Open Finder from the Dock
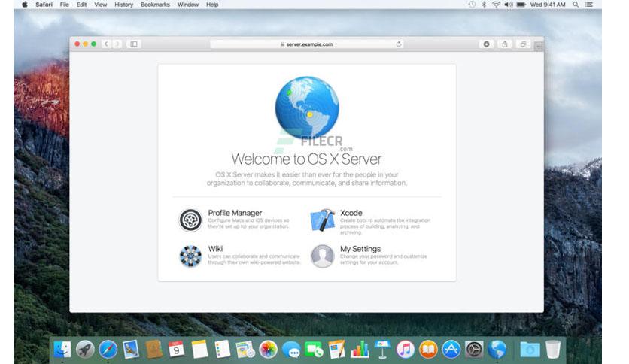Image resolution: width=629 pixels, height=364 pixels. pyautogui.click(x=62, y=350)
